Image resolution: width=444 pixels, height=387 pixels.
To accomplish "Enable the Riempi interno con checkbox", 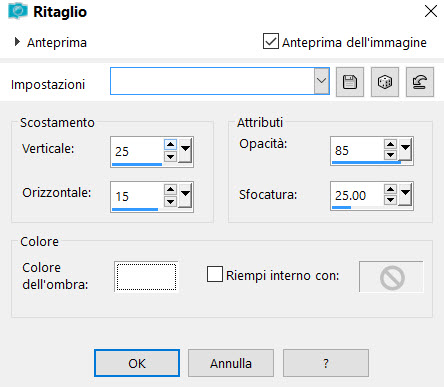I will point(215,274).
